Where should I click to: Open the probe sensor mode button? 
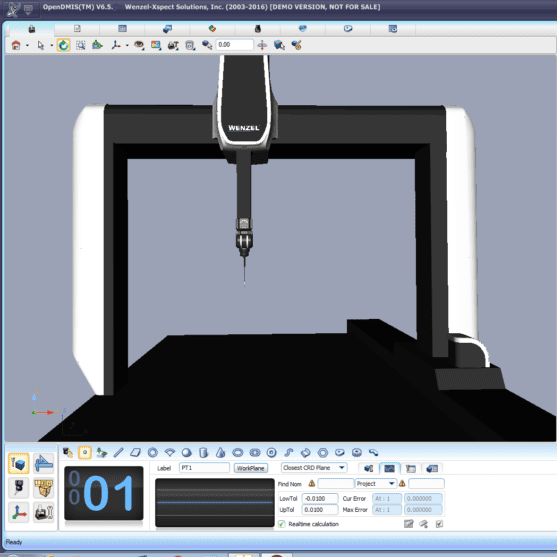click(18, 487)
